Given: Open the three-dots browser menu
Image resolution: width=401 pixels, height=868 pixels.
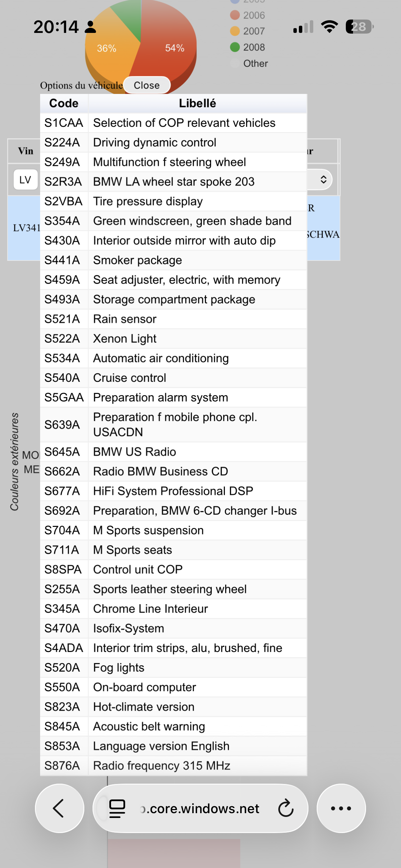Looking at the screenshot, I should click(341, 808).
